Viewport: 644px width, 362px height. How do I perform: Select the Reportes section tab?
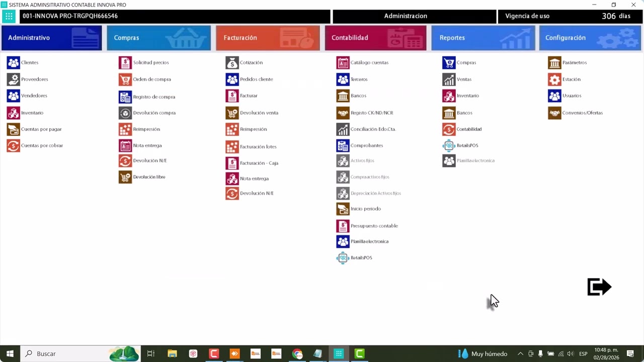tap(483, 38)
